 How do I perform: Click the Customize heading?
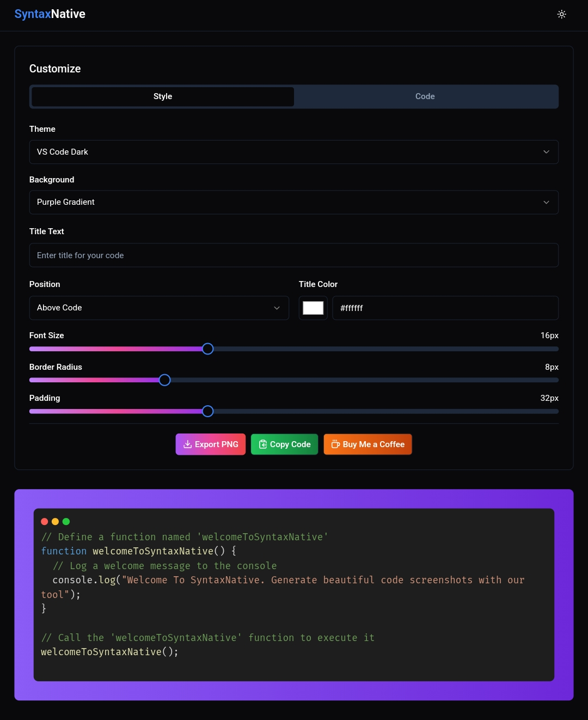55,69
